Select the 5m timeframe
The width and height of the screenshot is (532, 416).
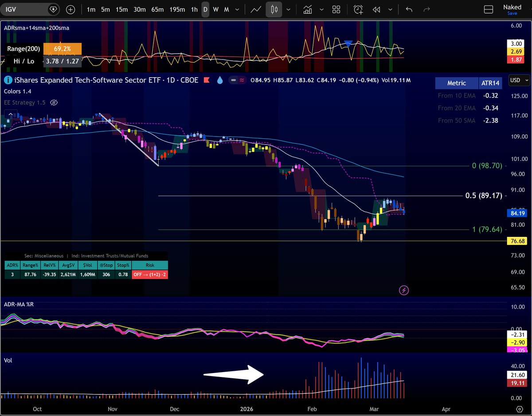(x=105, y=9)
